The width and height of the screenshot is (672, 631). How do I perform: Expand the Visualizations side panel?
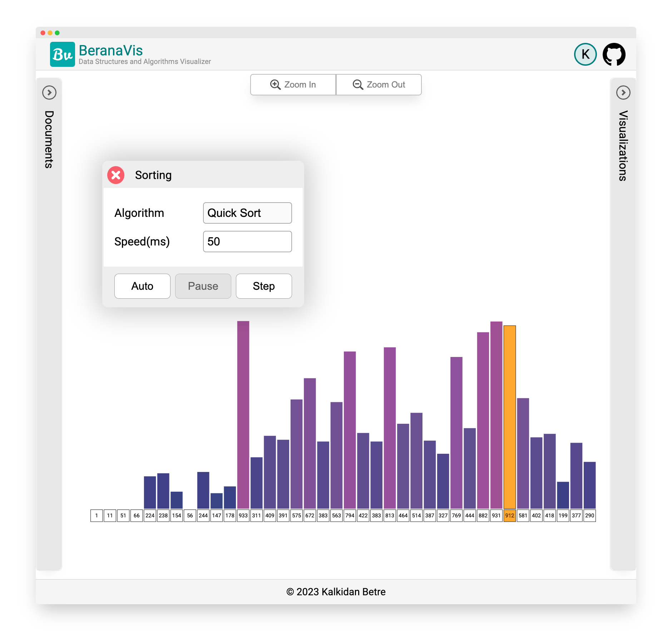(623, 93)
